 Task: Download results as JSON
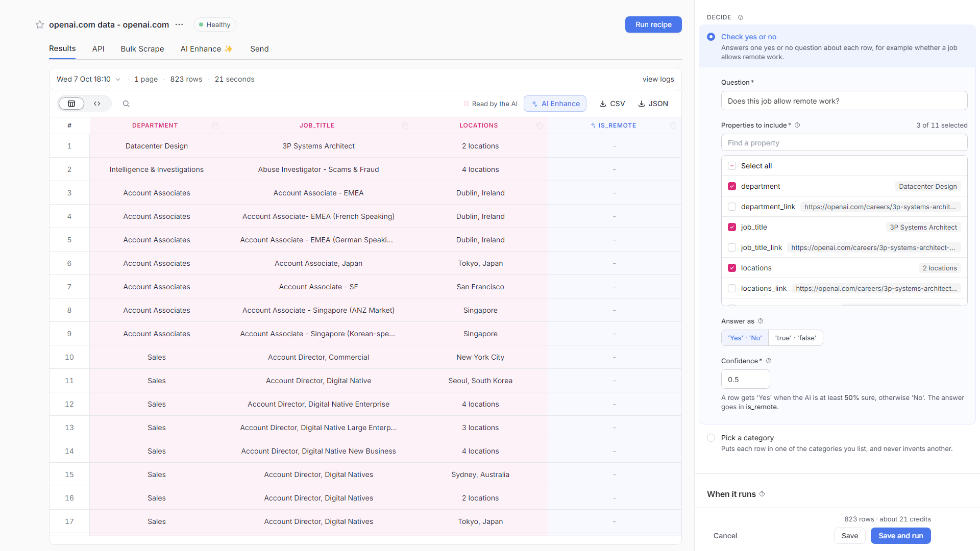point(653,104)
